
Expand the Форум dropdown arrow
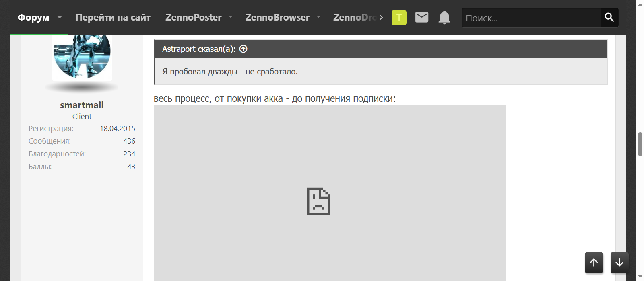coord(60,17)
